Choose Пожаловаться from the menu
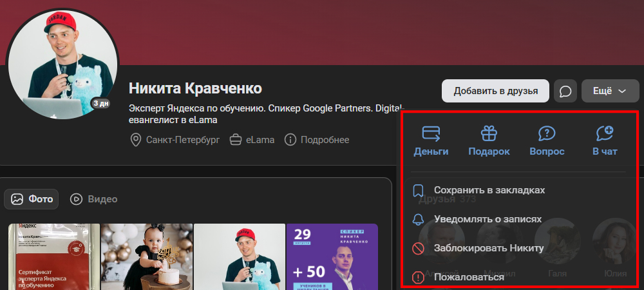Viewport: 644px width, 290px height. pos(469,277)
